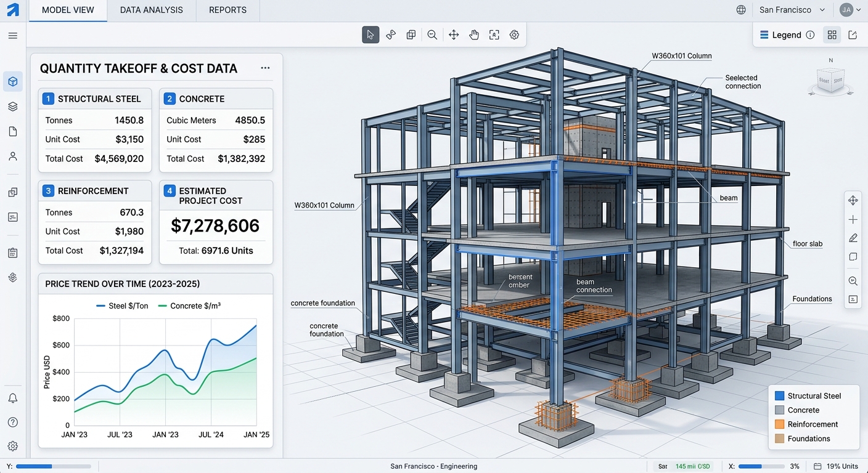Open the user profile sidebar icon

(x=13, y=156)
